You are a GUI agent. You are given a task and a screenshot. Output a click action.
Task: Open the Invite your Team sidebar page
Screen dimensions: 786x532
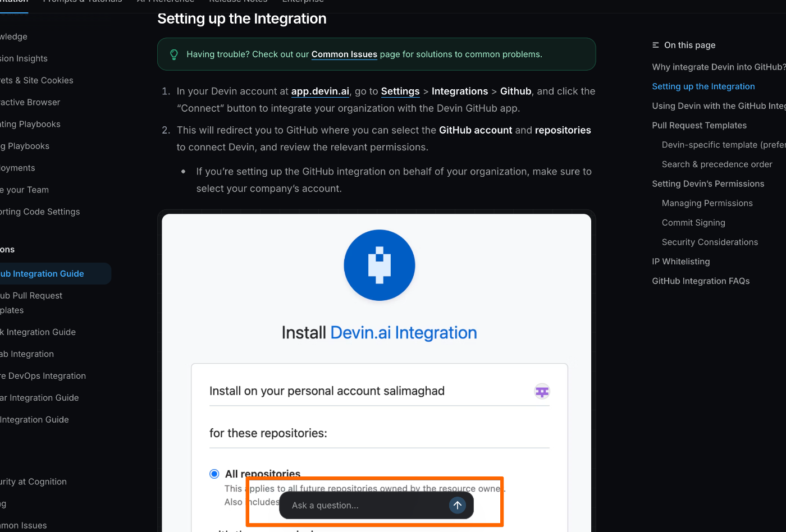(x=24, y=190)
